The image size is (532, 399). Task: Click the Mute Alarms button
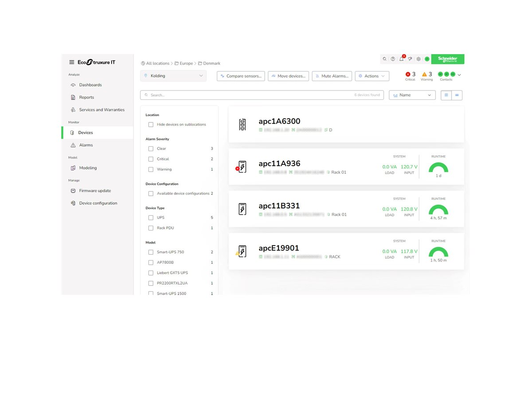pos(332,76)
